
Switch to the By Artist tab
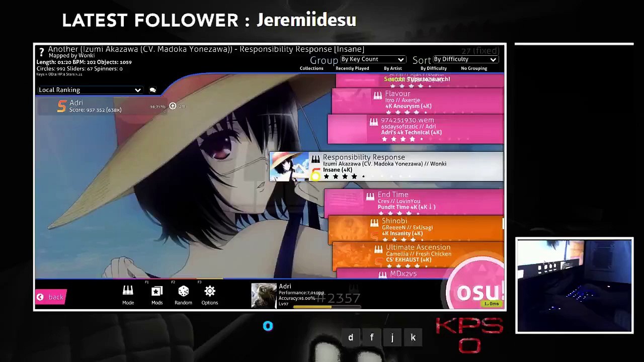click(x=393, y=68)
